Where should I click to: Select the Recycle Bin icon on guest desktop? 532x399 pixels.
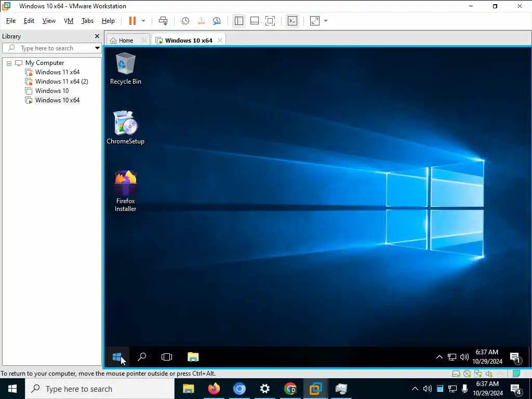click(x=126, y=69)
